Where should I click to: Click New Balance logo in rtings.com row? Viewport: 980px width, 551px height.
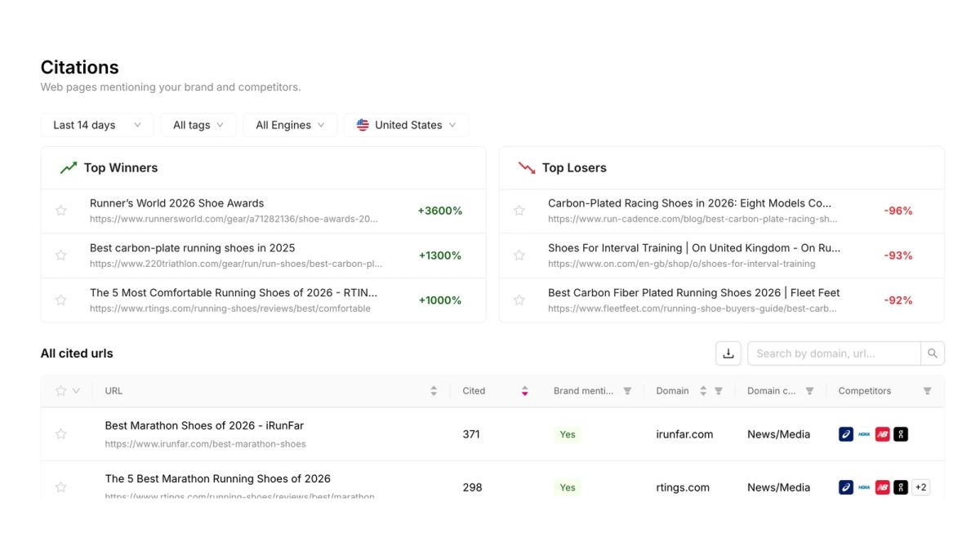tap(883, 487)
